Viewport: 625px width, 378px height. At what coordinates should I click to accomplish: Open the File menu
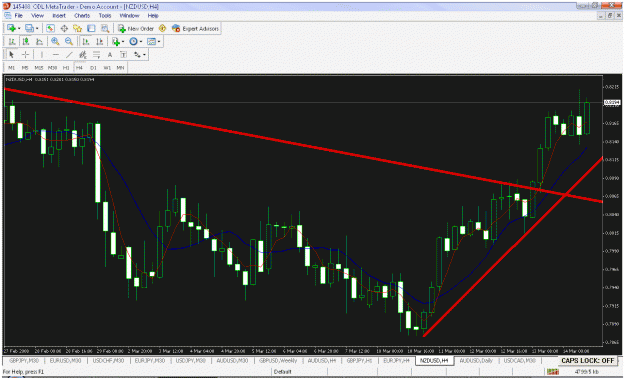click(18, 16)
